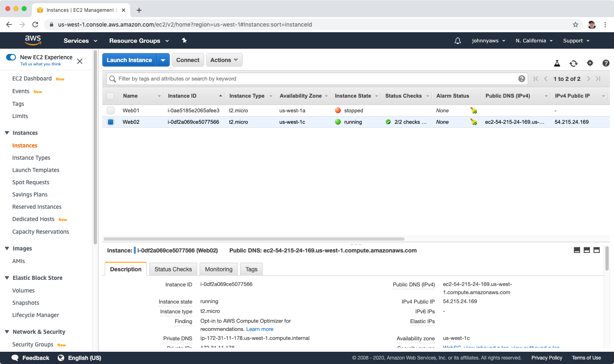
Task: Click the horizontal table scrollbar
Action: (254, 239)
